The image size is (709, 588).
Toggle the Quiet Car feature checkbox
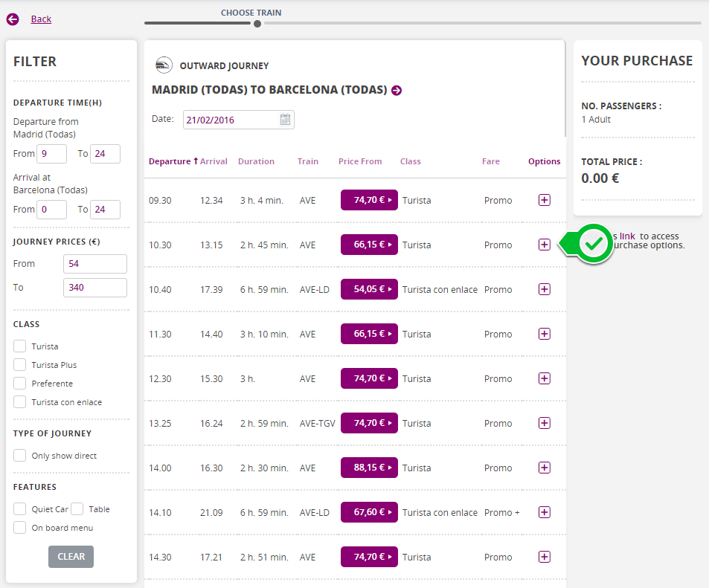pos(20,509)
